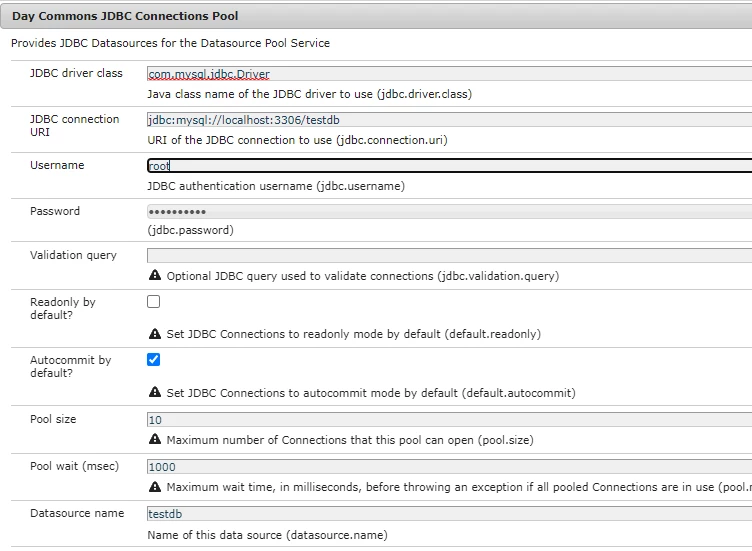The image size is (752, 551).
Task: Click the empty Validation query field
Action: coord(448,256)
